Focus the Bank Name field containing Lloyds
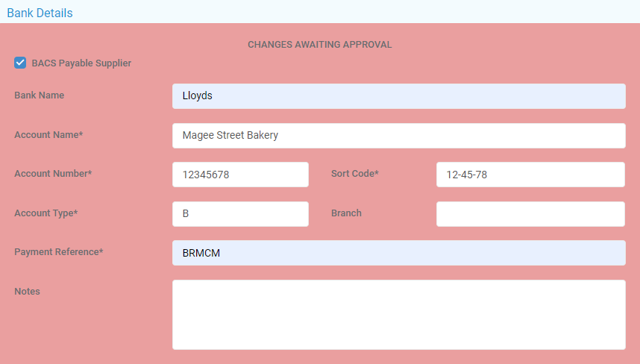The height and width of the screenshot is (364, 640). pos(399,96)
